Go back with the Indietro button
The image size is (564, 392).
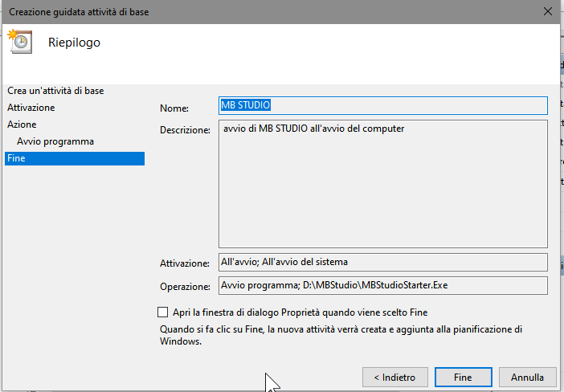coord(395,378)
